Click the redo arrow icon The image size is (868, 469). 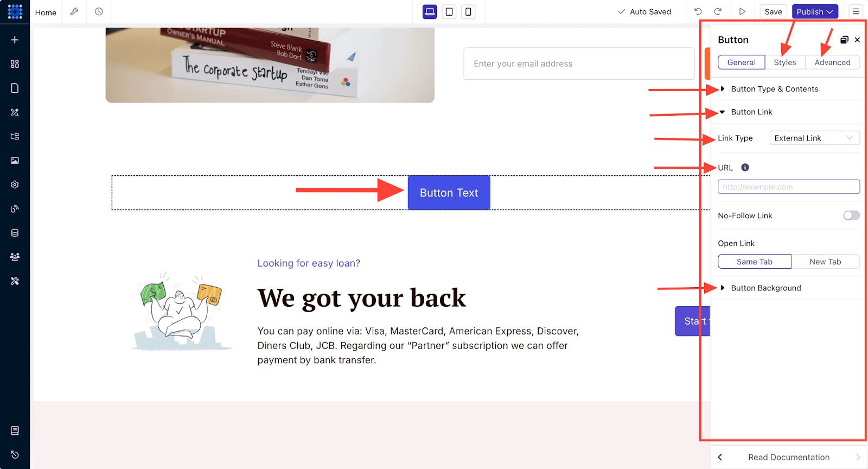click(718, 11)
